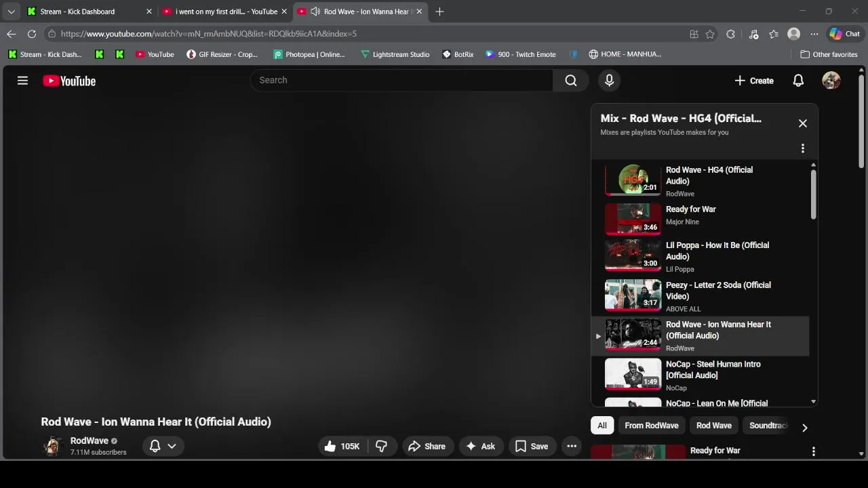This screenshot has width=868, height=488.
Task: Show more filter chips with right arrow
Action: [x=805, y=428]
